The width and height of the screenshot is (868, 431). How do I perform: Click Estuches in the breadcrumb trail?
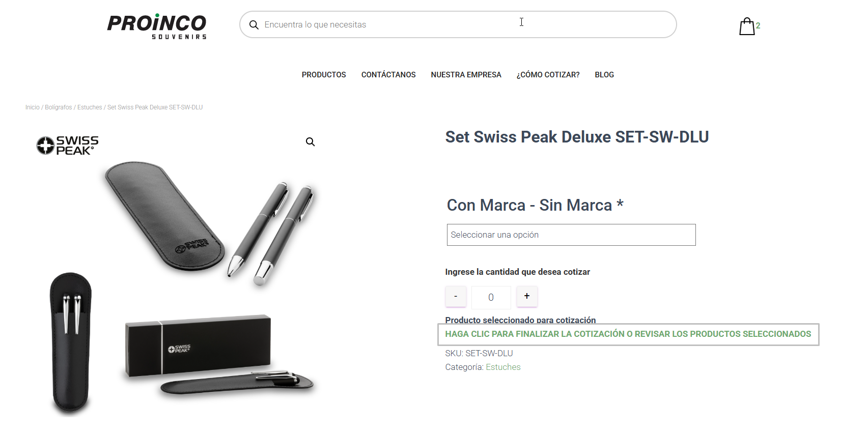[90, 107]
